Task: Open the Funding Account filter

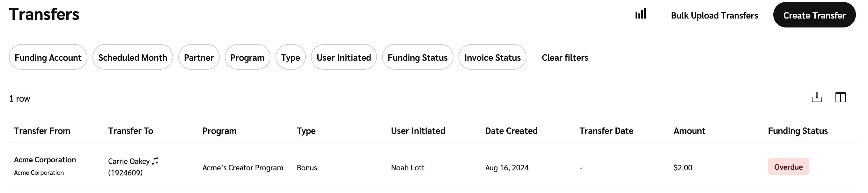Action: click(48, 58)
